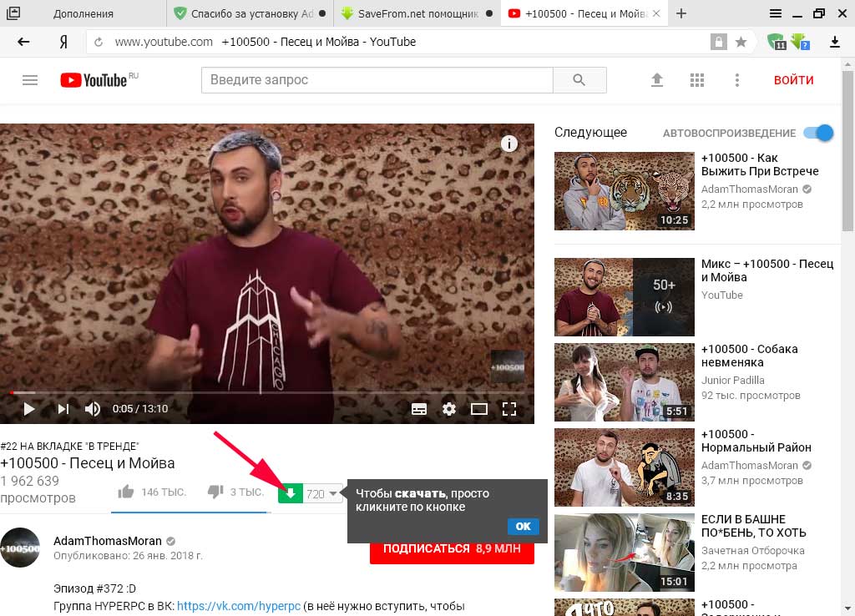Open YouTube guide hamburger menu
The image size is (855, 616).
[x=30, y=80]
